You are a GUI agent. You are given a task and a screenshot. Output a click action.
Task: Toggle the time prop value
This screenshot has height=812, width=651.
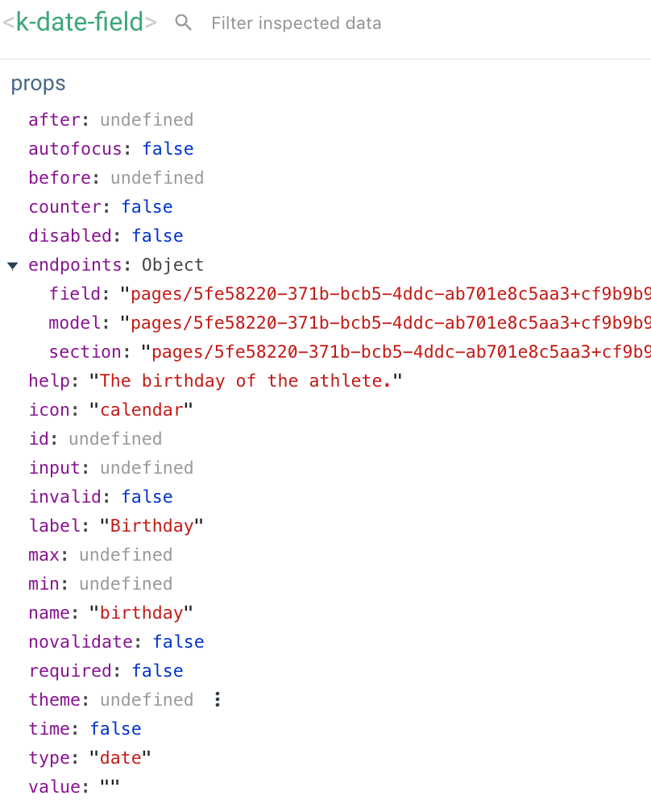pos(115,728)
